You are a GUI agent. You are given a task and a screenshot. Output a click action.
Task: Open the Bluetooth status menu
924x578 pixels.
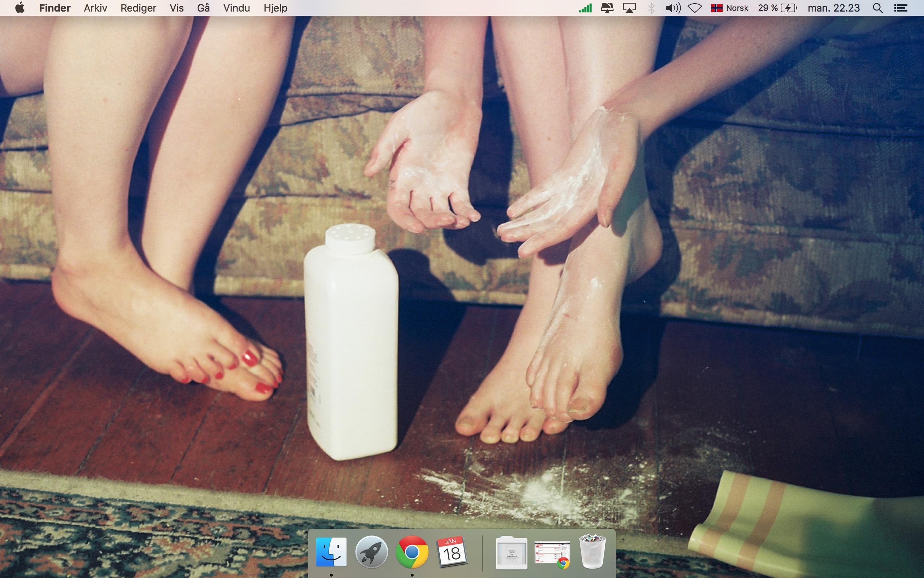[x=651, y=8]
